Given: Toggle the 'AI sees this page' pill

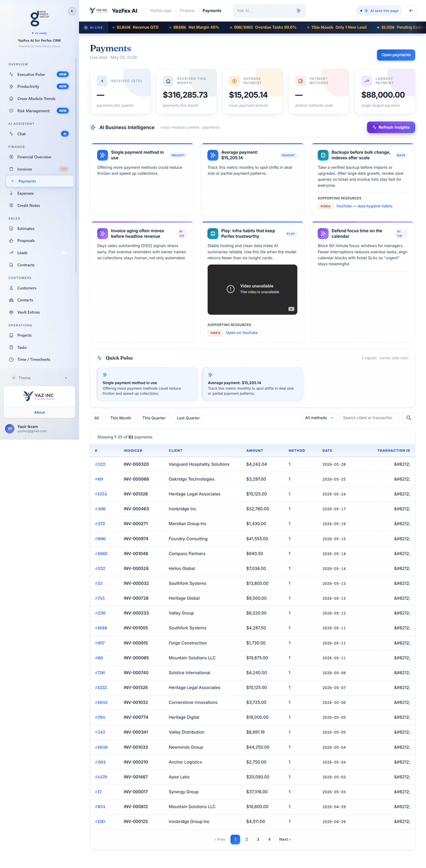Looking at the screenshot, I should click(380, 11).
